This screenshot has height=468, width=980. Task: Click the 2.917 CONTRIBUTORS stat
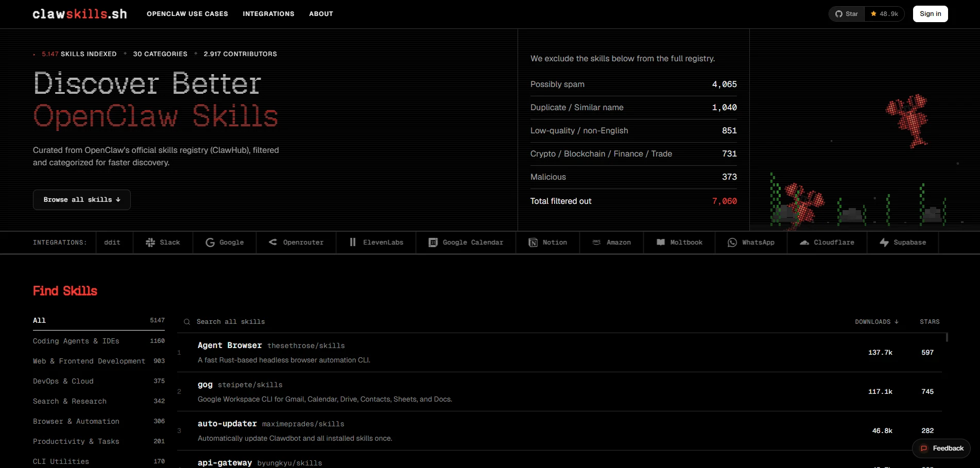pos(240,54)
